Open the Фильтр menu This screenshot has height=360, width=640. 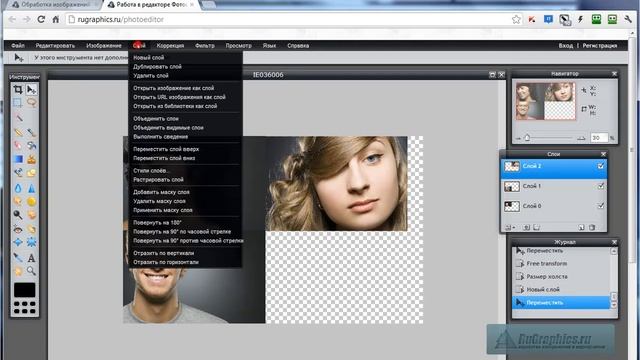coord(205,46)
